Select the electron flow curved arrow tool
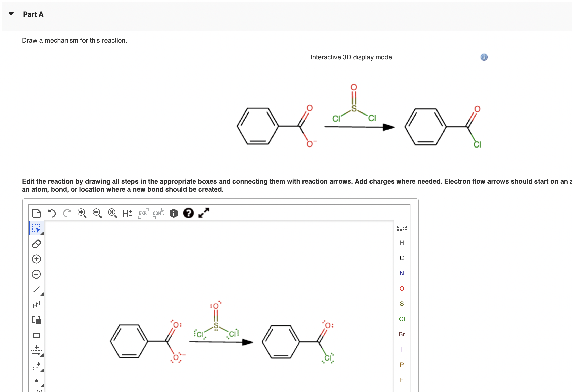Viewport: 572px width, 392px height. tap(37, 366)
